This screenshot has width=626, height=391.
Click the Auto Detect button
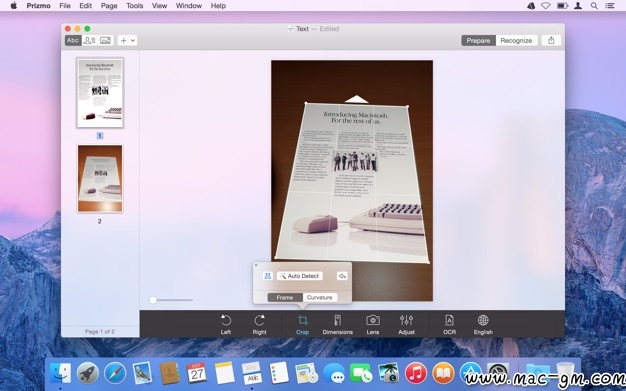point(299,276)
